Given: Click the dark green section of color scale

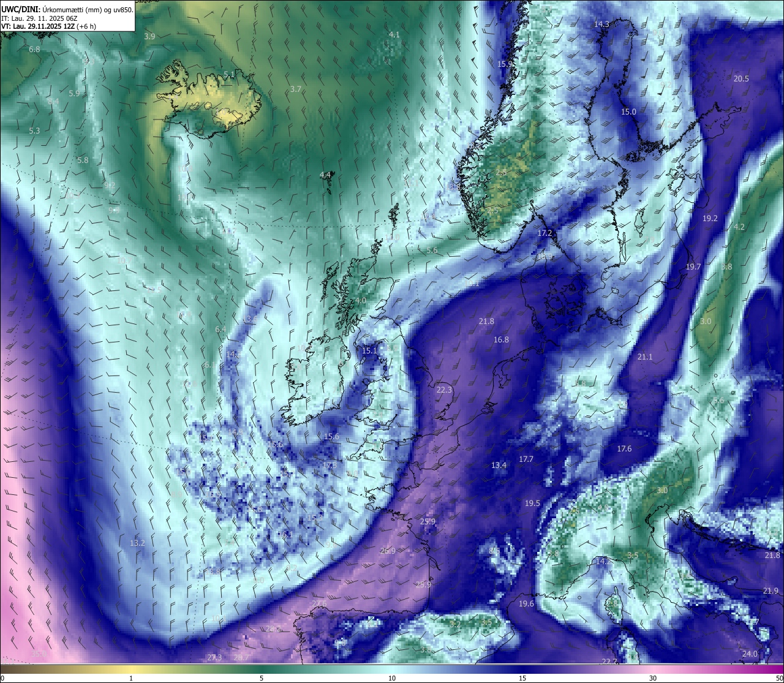Looking at the screenshot, I should tap(262, 669).
